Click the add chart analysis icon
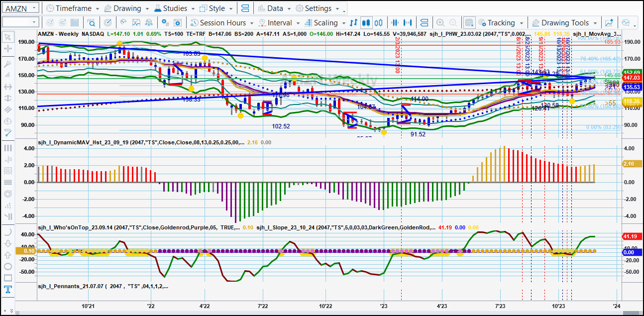Viewport: 644px width, 316px height. click(x=609, y=22)
